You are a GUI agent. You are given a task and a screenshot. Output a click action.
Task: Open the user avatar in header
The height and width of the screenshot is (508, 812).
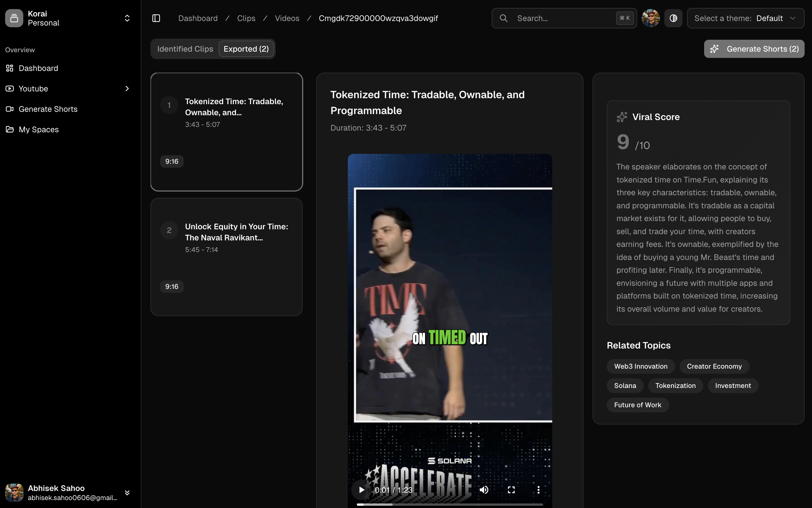(x=650, y=18)
